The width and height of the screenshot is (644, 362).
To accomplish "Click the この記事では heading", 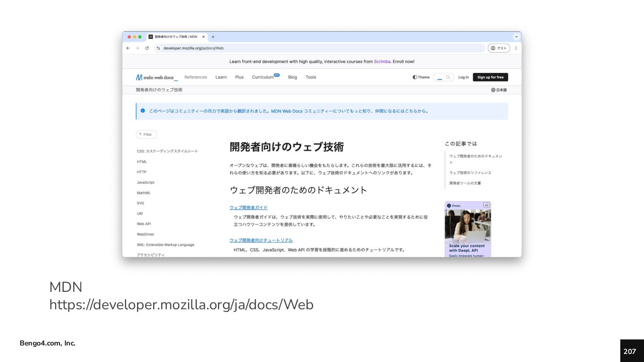I will tap(461, 144).
